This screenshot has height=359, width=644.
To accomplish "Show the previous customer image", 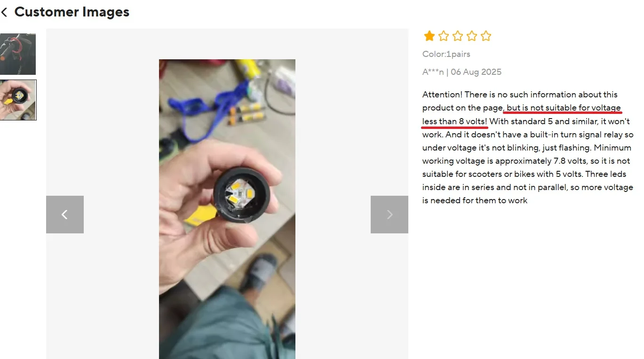I will (x=65, y=215).
